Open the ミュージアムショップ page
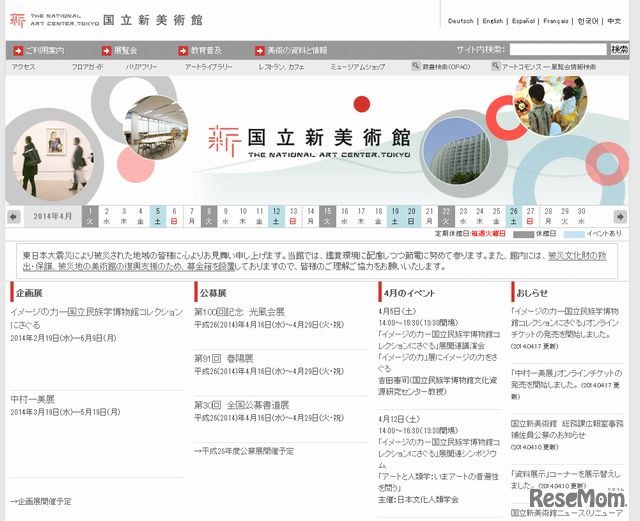Viewport: 640px width, 521px height. (358, 67)
